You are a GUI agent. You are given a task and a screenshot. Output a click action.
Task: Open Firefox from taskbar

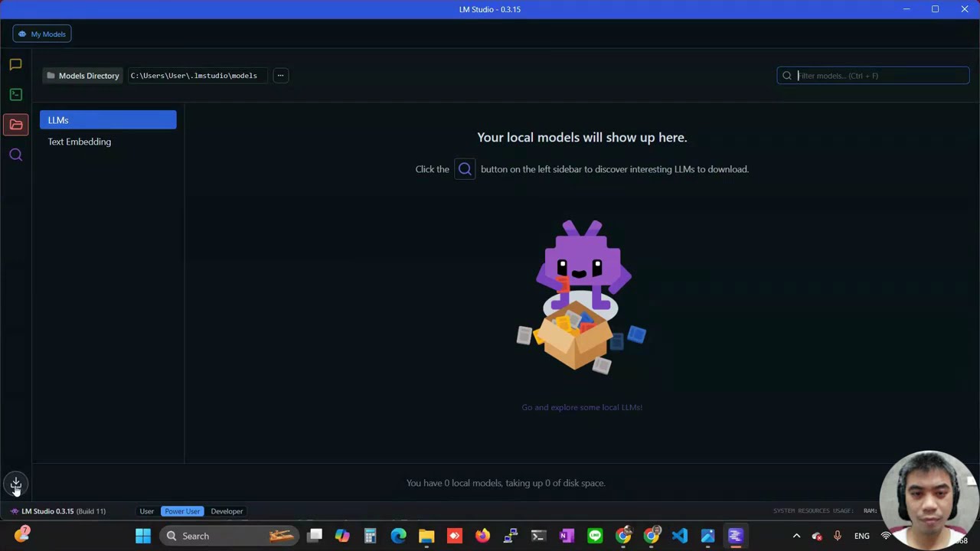(x=482, y=536)
